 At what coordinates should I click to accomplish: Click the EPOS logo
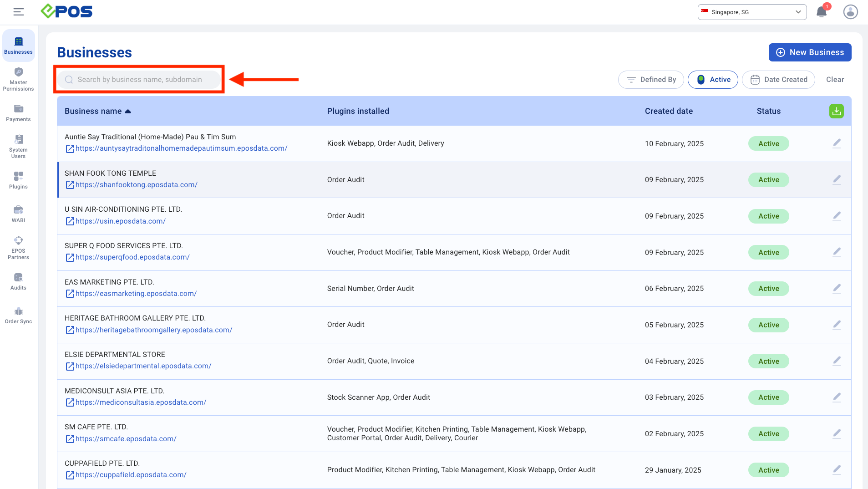tap(66, 11)
